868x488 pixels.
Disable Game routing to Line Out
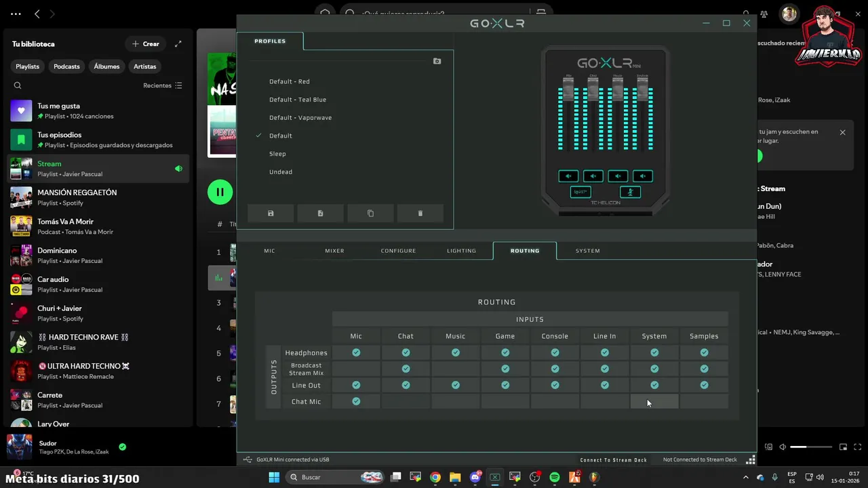tap(505, 385)
